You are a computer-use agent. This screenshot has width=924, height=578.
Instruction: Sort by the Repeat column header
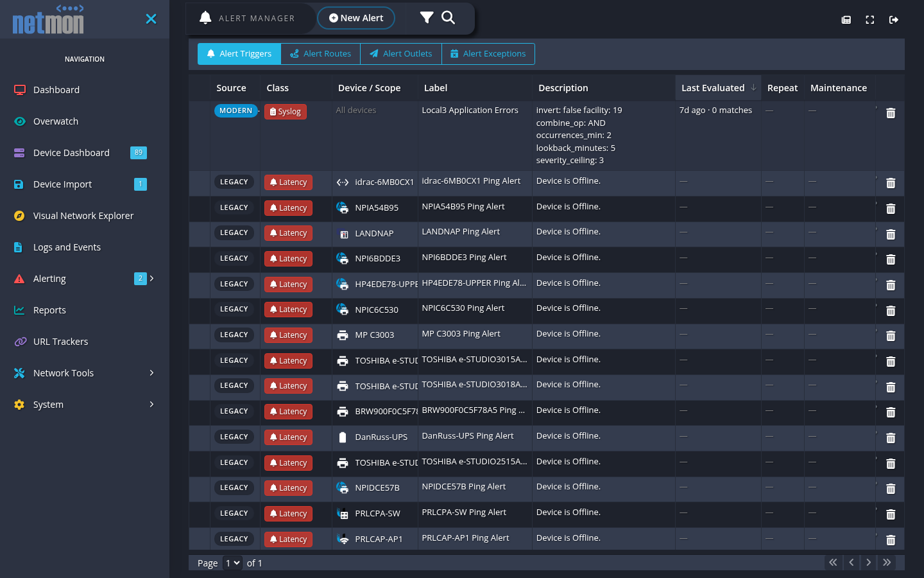[x=782, y=88]
